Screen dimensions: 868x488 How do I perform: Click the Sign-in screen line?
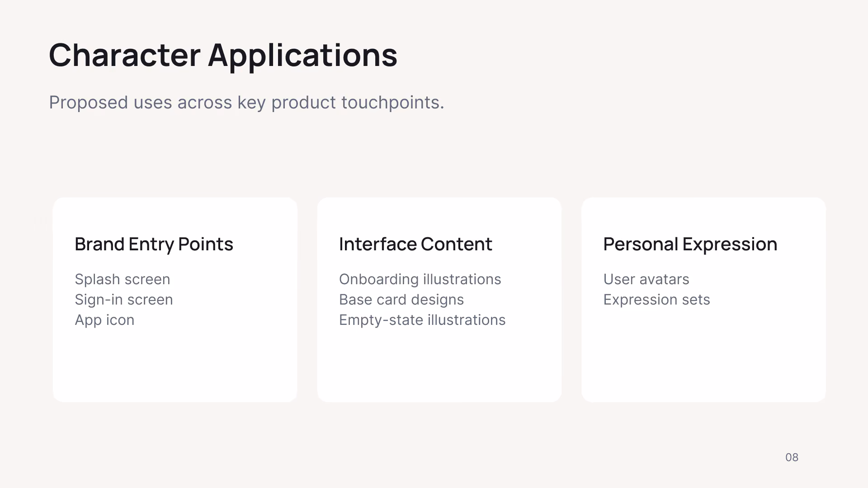tap(123, 300)
